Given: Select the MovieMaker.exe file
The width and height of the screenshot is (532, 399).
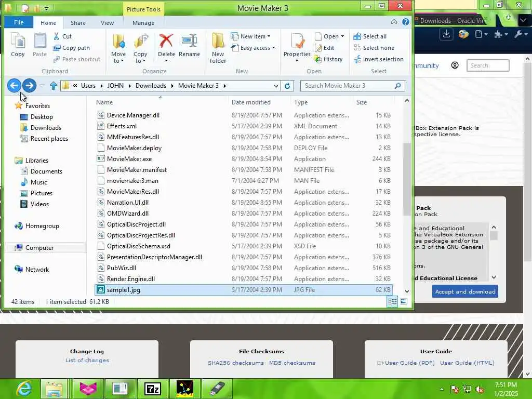Looking at the screenshot, I should point(243,159).
